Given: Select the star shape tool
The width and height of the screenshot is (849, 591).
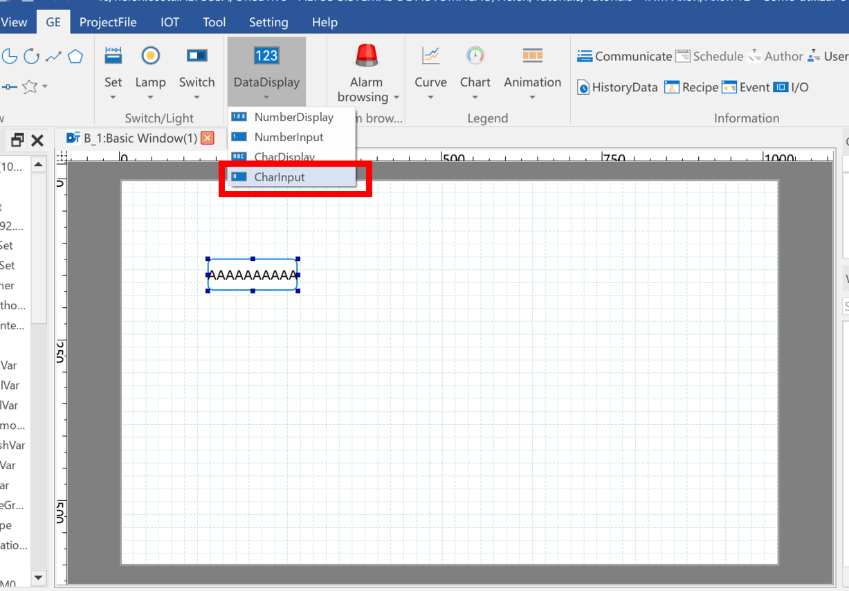Looking at the screenshot, I should click(x=30, y=87).
